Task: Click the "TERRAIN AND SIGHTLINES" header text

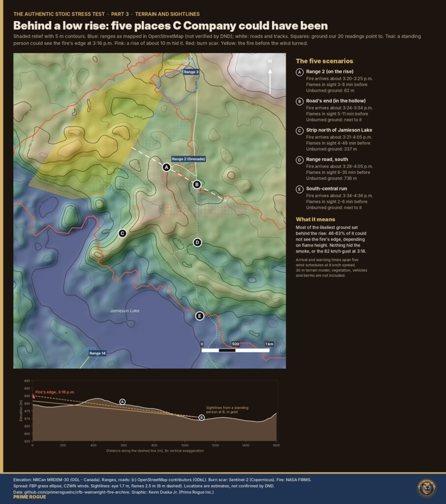Action: point(167,14)
